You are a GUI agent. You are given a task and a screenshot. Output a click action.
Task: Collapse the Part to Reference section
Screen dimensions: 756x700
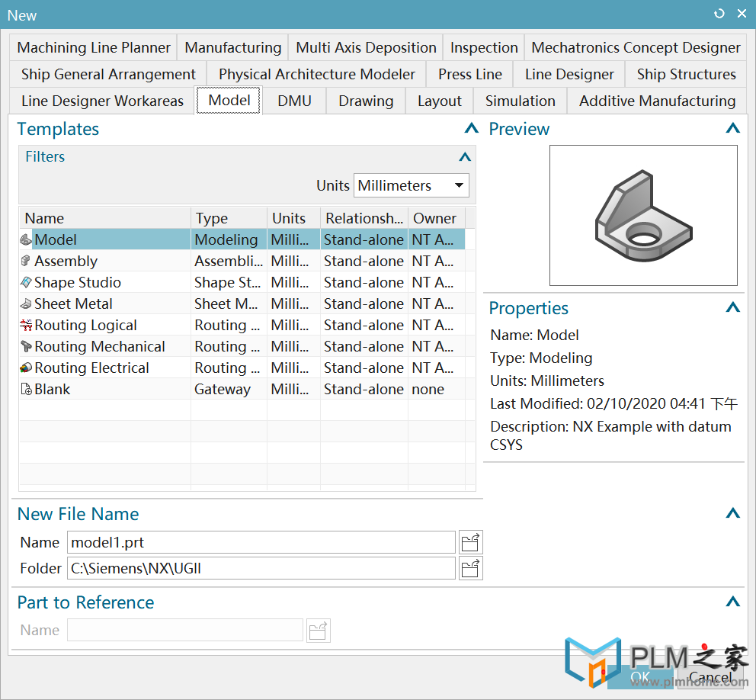pos(733,602)
